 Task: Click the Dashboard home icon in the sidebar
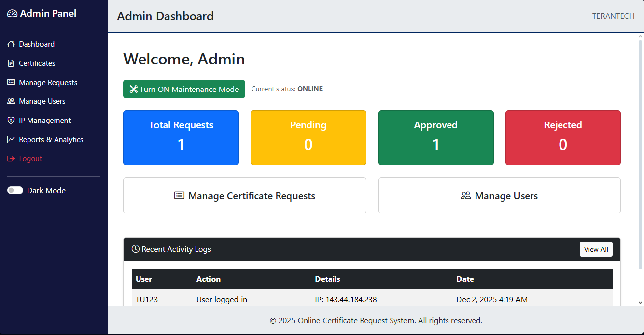11,44
